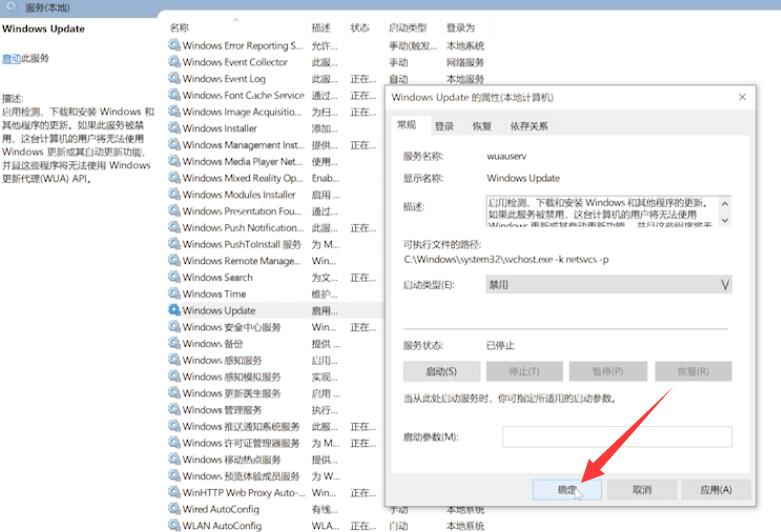Screen dimensions: 781x532
Task: Select the Windows Installer service name
Action: pos(220,129)
